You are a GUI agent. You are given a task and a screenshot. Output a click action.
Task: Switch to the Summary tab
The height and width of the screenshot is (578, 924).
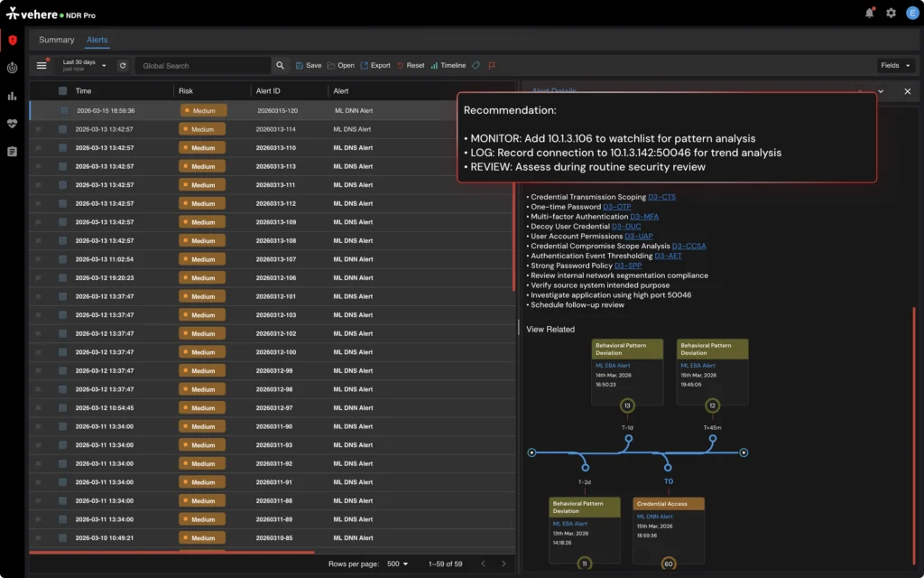click(x=56, y=40)
